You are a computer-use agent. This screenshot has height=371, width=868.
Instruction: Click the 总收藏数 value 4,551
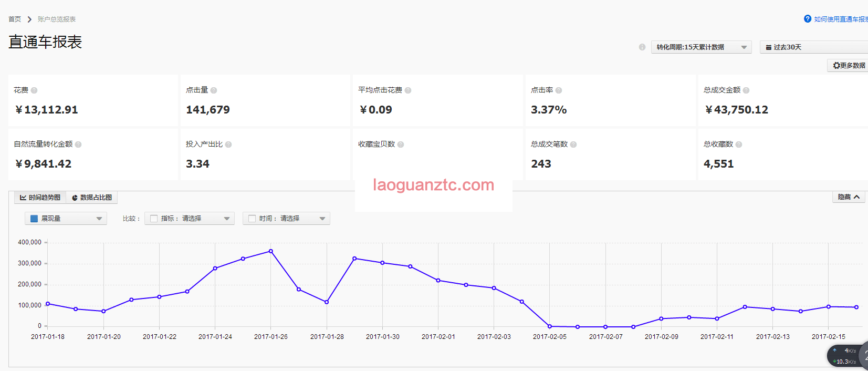718,164
